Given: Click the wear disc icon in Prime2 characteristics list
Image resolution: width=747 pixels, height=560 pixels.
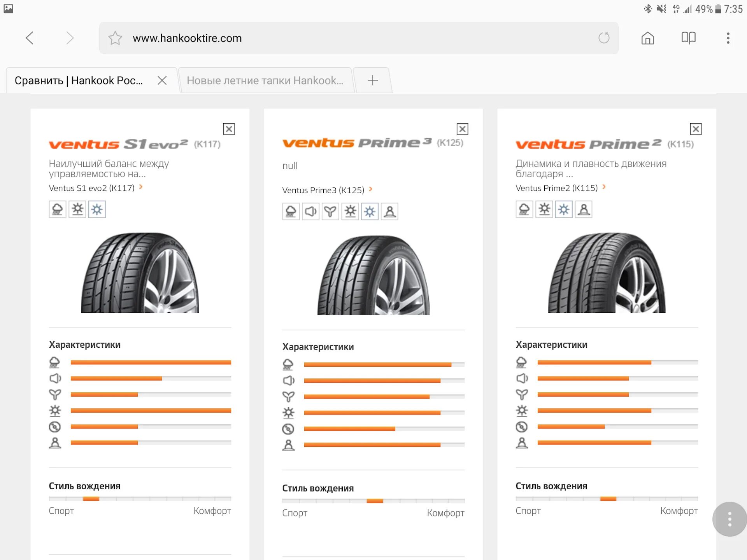Looking at the screenshot, I should (x=522, y=427).
